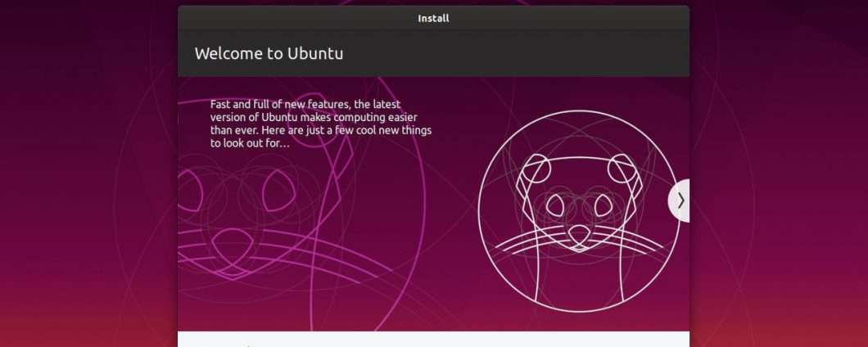This screenshot has width=868, height=347.
Task: Click the "Fast and full of new features" paragraph
Action: click(321, 124)
